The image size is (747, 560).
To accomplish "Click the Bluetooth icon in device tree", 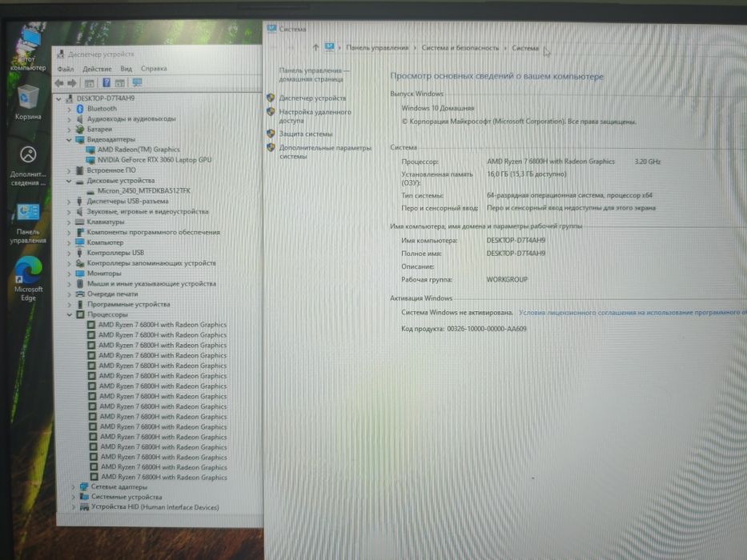I will pos(80,109).
